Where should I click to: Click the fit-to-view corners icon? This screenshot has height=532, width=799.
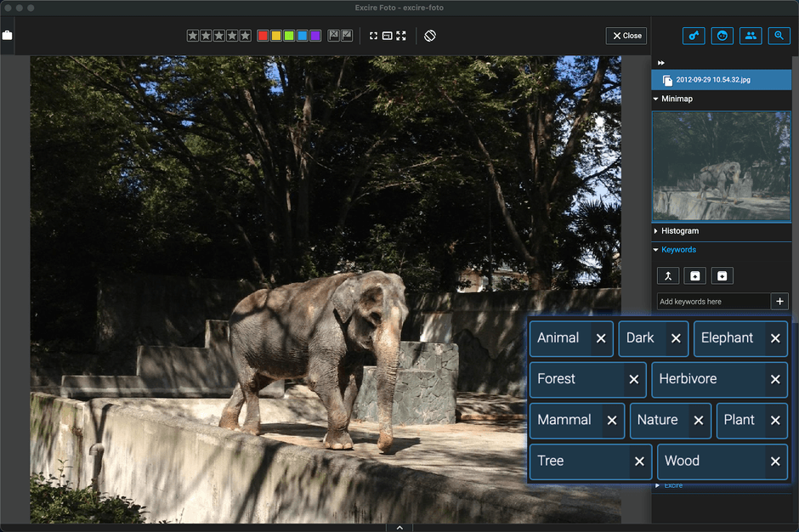click(373, 36)
